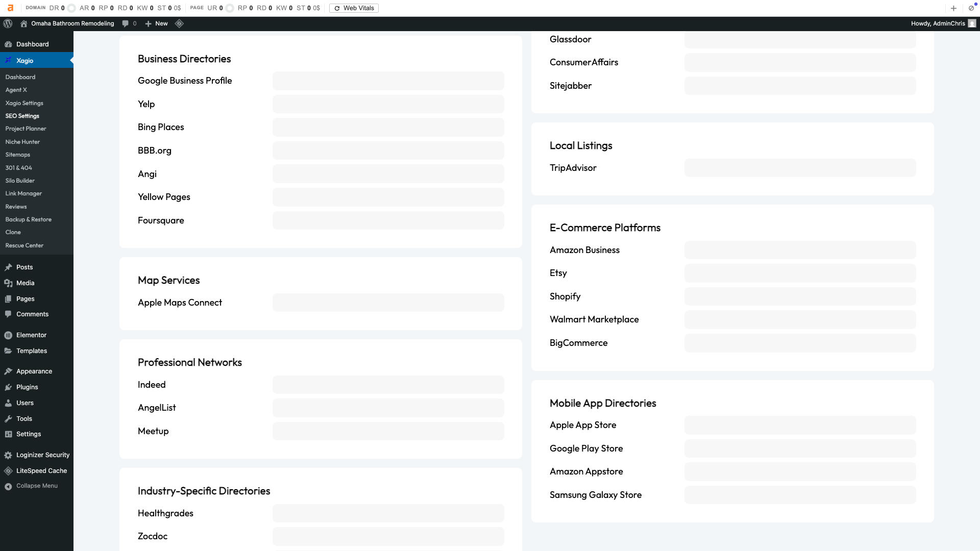Open the New content menu
The width and height of the screenshot is (980, 551).
(156, 23)
